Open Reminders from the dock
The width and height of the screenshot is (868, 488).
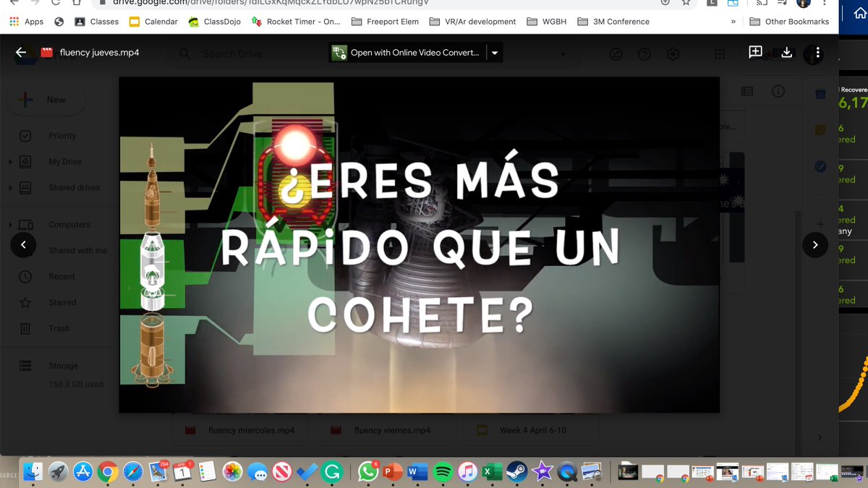click(207, 472)
